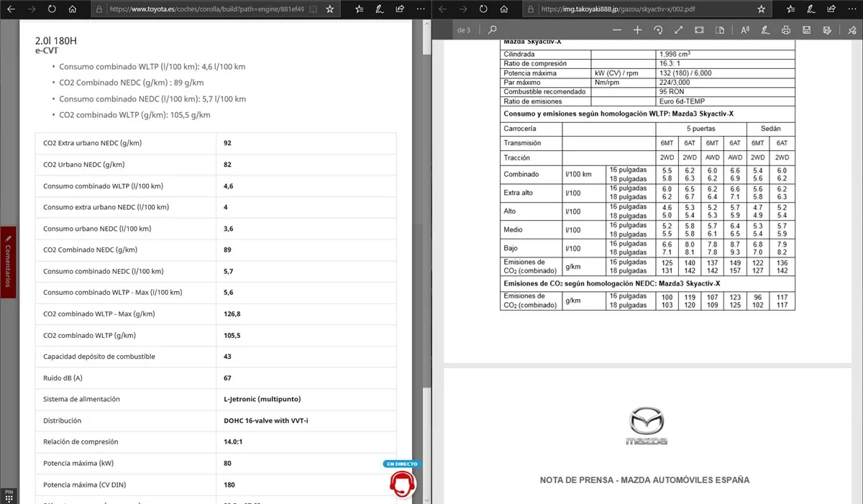
Task: Open favorites hub in Toyota window
Action: coord(357,9)
